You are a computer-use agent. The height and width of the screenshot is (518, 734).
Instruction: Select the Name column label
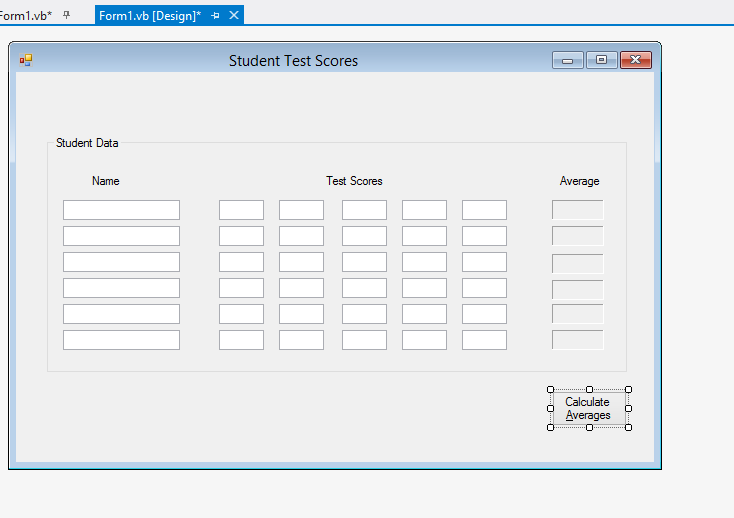click(x=106, y=181)
